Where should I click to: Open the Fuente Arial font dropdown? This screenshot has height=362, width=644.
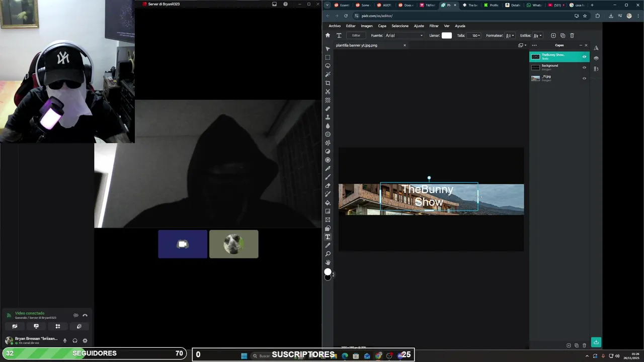pos(404,35)
